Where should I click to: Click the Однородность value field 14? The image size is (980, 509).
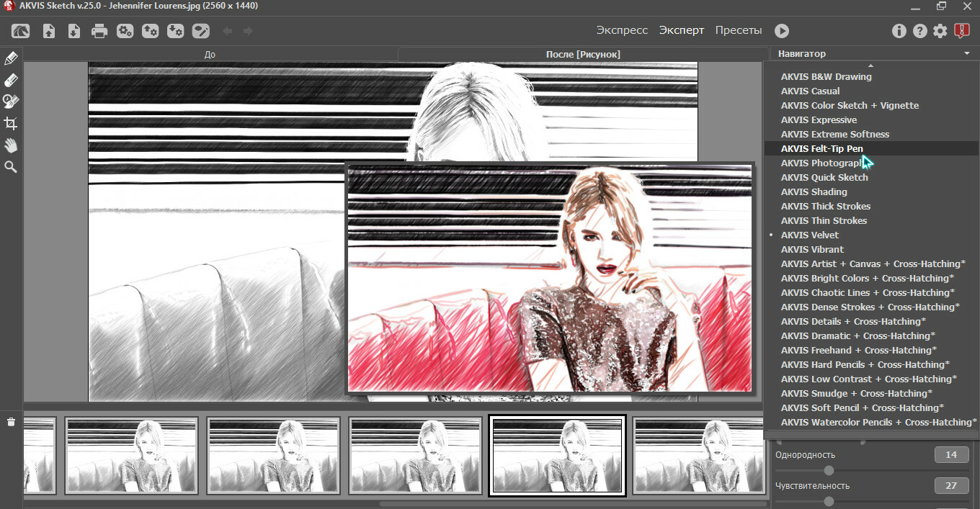[x=951, y=455]
